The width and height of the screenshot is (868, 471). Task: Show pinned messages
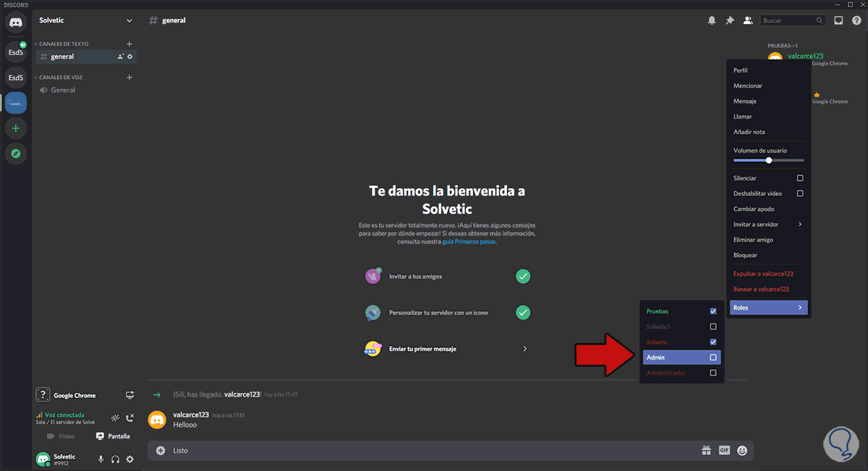pyautogui.click(x=730, y=20)
